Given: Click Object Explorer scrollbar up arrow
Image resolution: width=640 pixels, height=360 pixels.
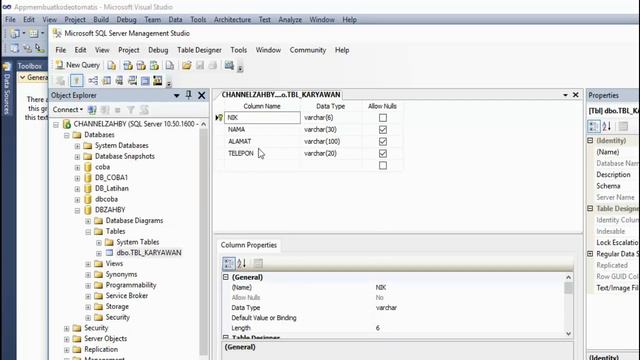Looking at the screenshot, I should pyautogui.click(x=203, y=124).
